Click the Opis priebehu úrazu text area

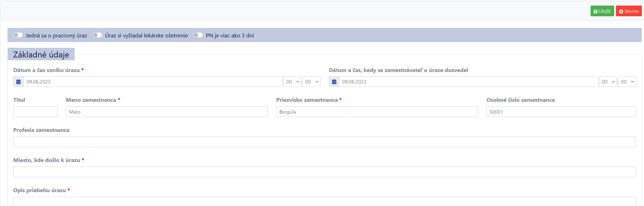pyautogui.click(x=324, y=201)
